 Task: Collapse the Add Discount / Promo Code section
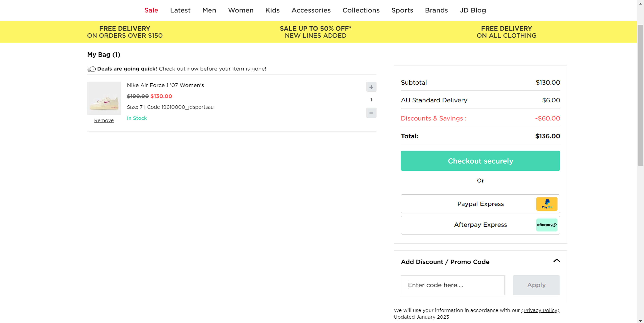pos(556,260)
